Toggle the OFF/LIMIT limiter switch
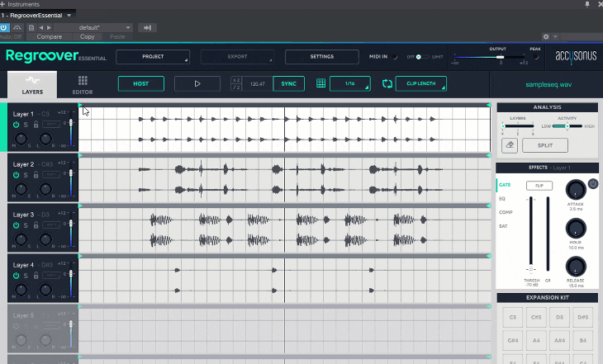 click(422, 57)
